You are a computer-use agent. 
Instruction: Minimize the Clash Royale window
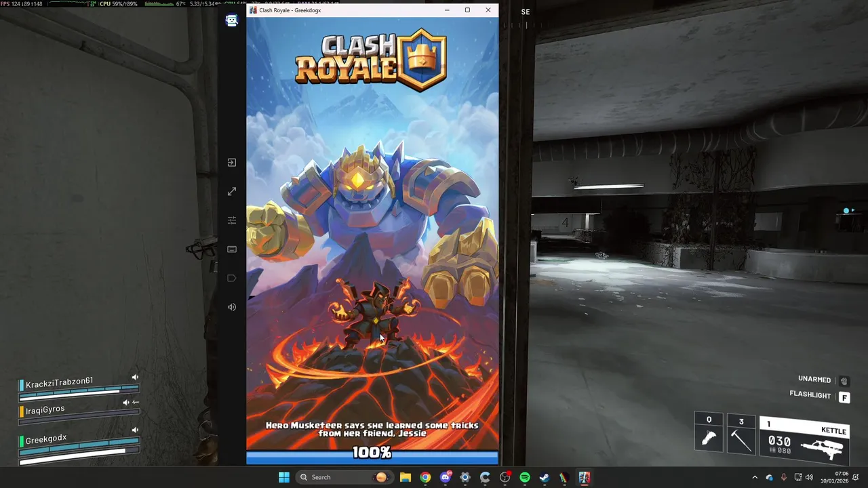(x=447, y=10)
